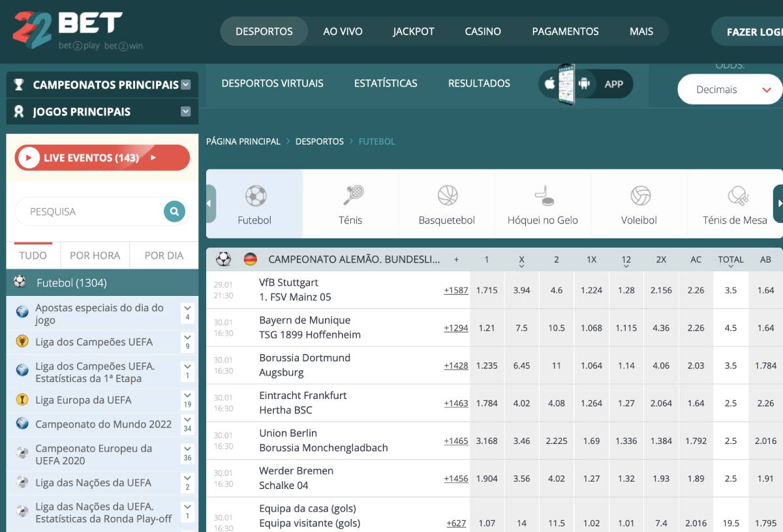Expand Liga Europa da UEFA count arrow

click(188, 400)
